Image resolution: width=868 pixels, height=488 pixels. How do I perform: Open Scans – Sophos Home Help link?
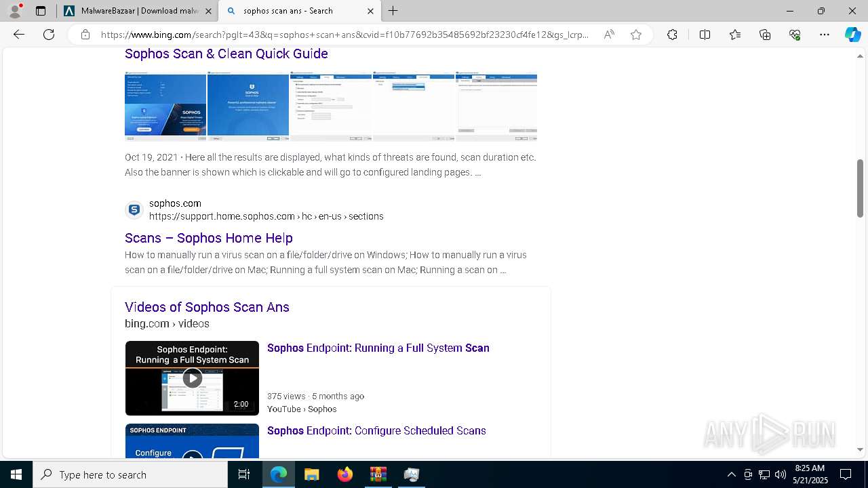(209, 238)
